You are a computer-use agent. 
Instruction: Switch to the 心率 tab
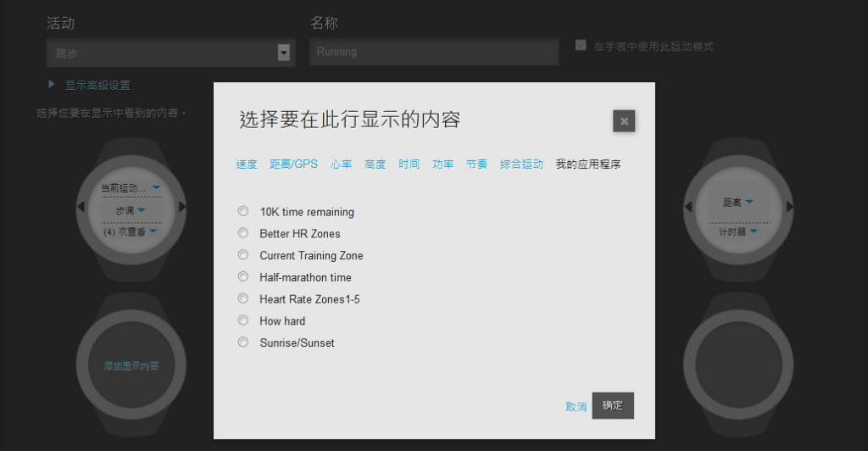(x=342, y=164)
